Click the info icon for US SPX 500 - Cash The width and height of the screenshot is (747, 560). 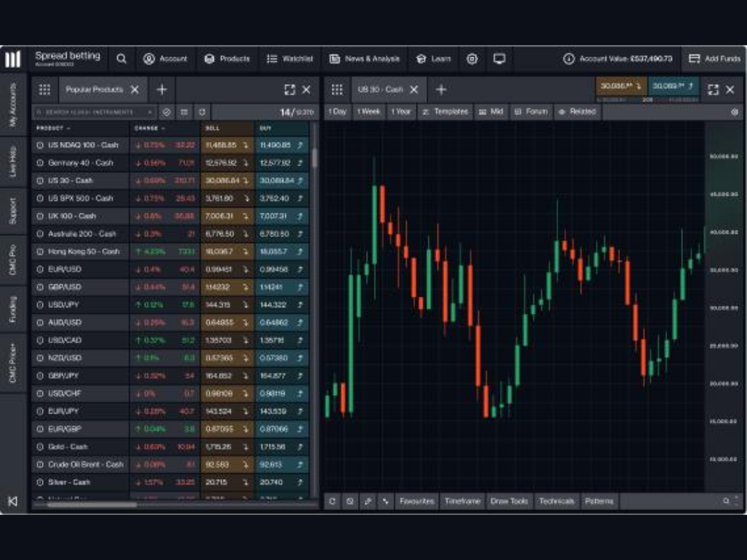(x=40, y=198)
